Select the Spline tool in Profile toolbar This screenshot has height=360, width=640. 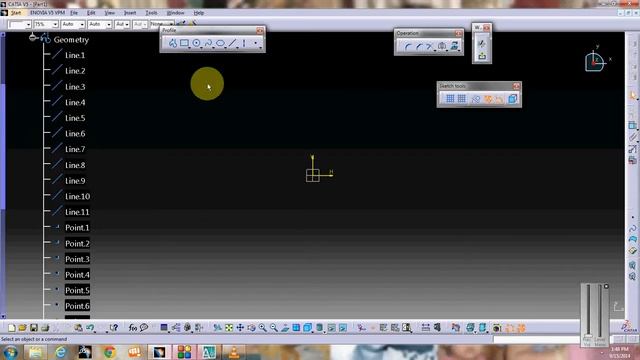click(208, 43)
